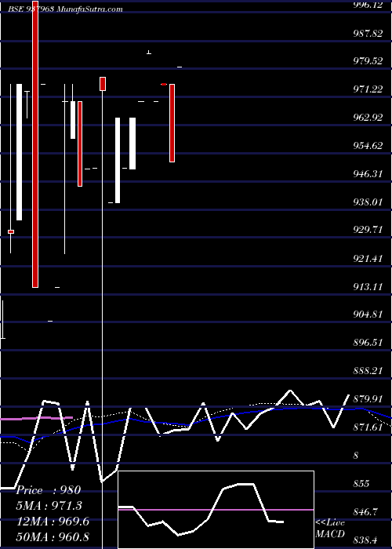This screenshot has height=549, width=392.
Task: Select the 996.12 price axis label
Action: click(x=368, y=5)
